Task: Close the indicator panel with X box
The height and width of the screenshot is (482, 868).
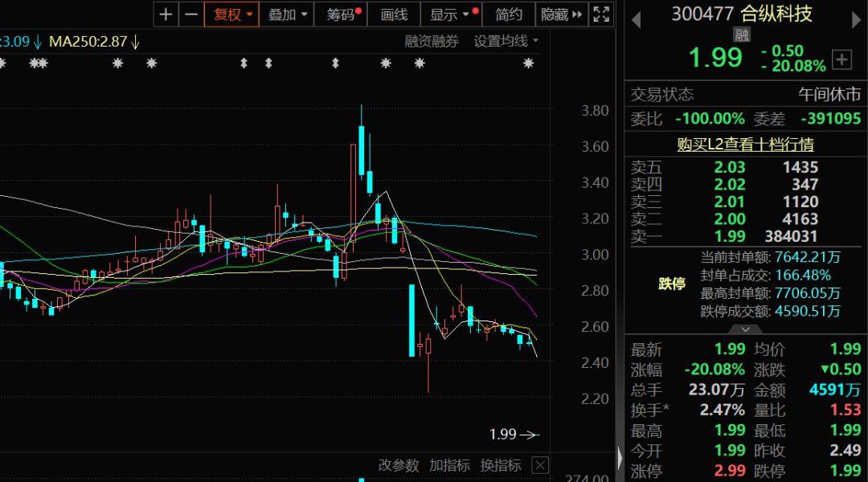Action: [x=541, y=465]
